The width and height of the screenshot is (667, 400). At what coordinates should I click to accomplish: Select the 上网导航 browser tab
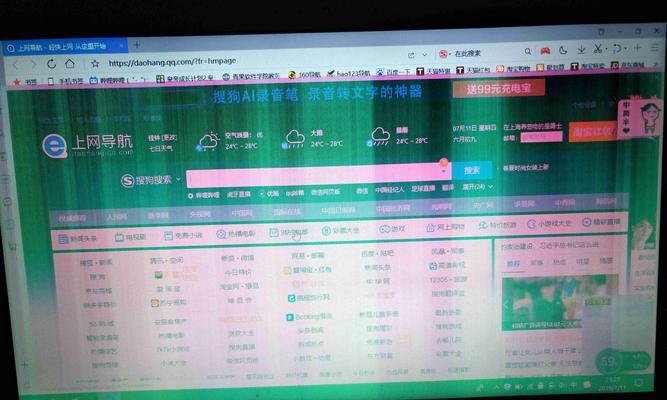[x=64, y=46]
